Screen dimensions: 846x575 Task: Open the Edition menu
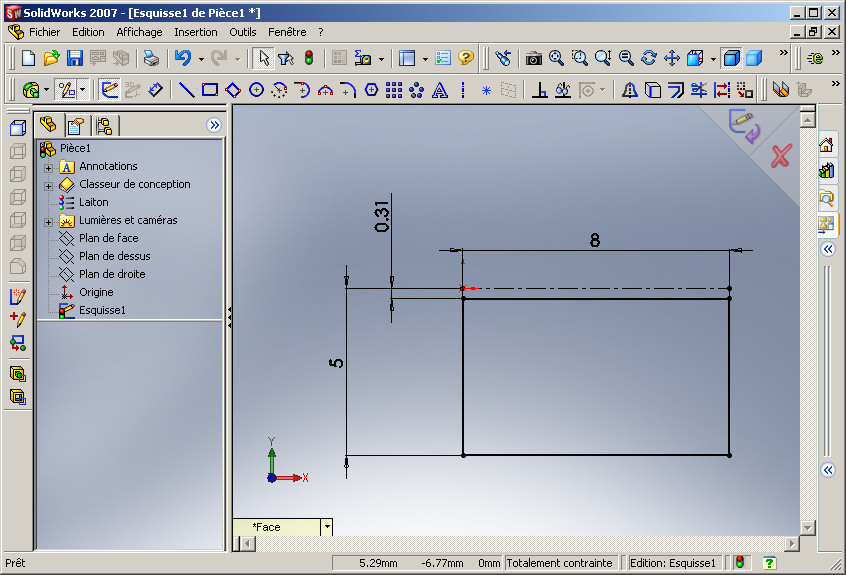click(x=88, y=32)
